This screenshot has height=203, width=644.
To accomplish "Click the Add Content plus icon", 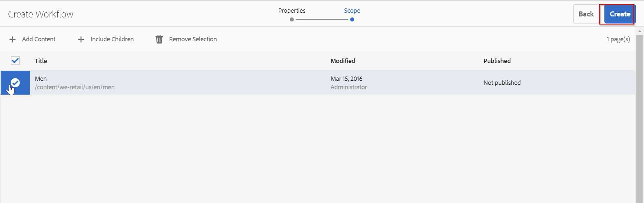I will 12,40.
